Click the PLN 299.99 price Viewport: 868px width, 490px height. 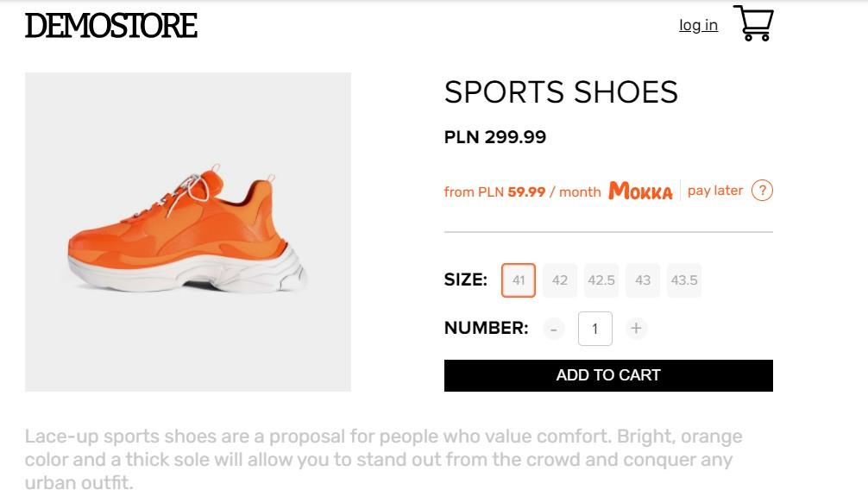[x=495, y=137]
